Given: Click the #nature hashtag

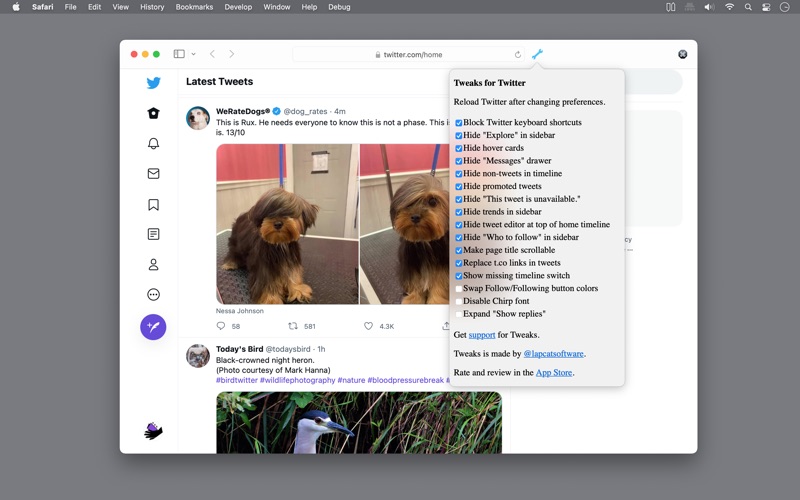Looking at the screenshot, I should [x=352, y=380].
